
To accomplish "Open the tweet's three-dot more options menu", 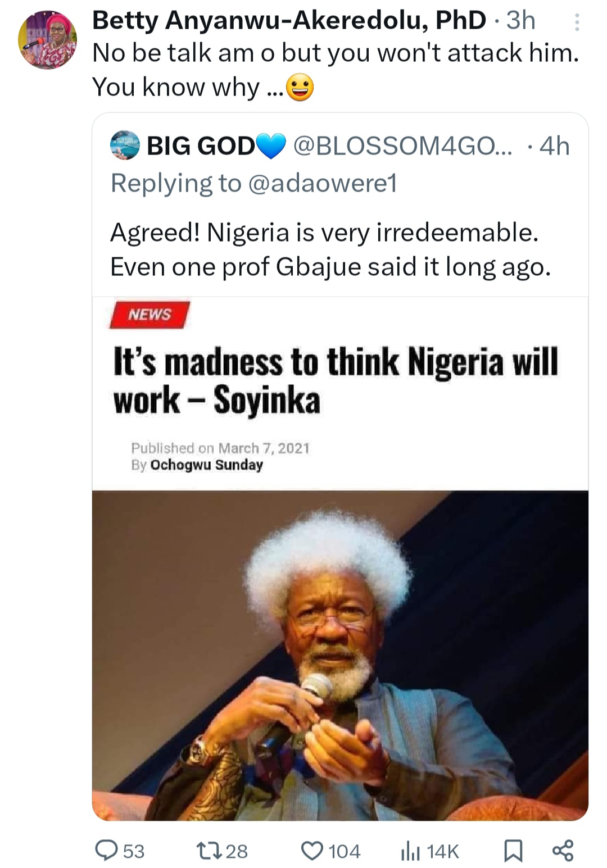I will coord(577,22).
